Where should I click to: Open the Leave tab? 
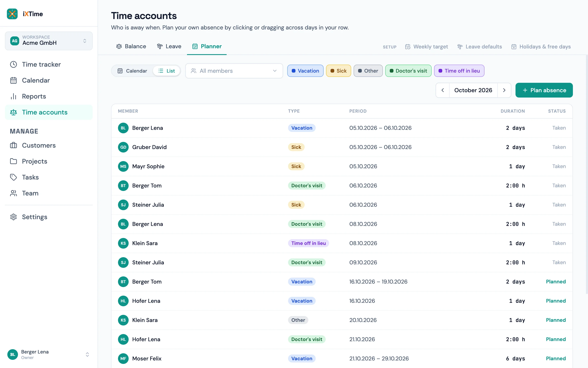[169, 46]
